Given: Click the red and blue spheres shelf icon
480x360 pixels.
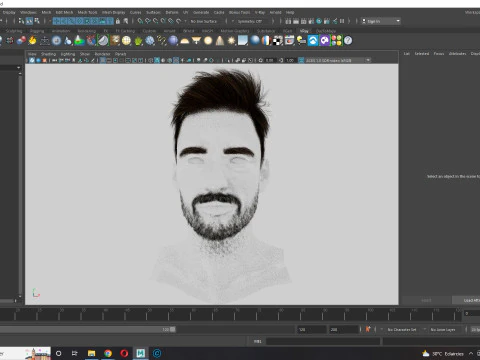Looking at the screenshot, I should coord(21,41).
